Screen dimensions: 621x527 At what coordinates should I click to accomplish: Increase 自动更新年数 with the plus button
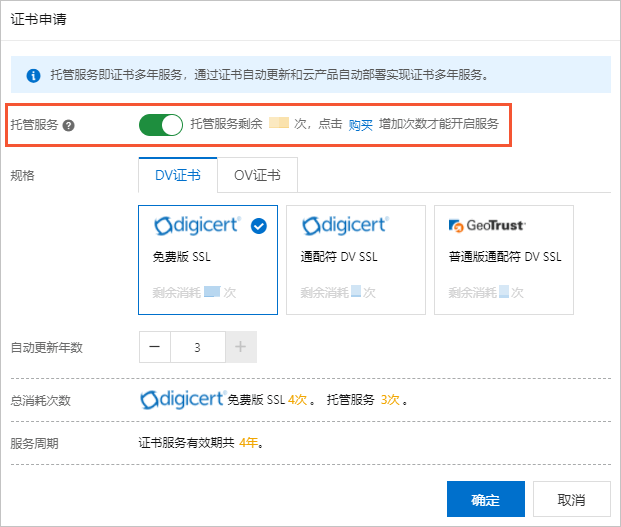241,347
